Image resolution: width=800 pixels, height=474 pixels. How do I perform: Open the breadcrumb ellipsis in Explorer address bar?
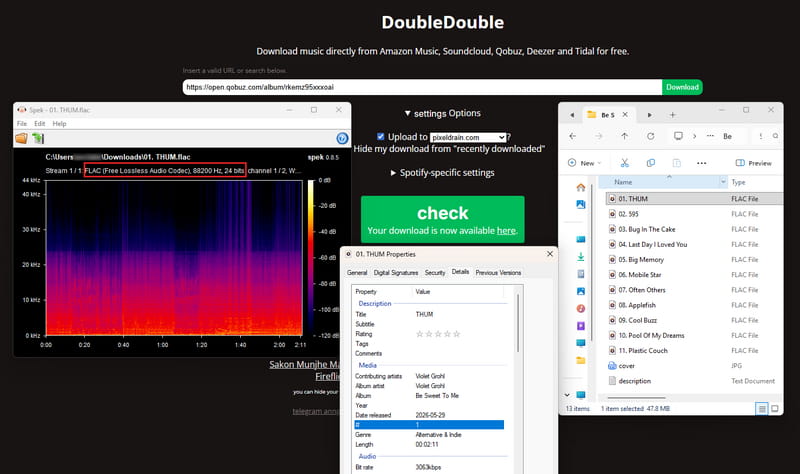pyautogui.click(x=710, y=136)
